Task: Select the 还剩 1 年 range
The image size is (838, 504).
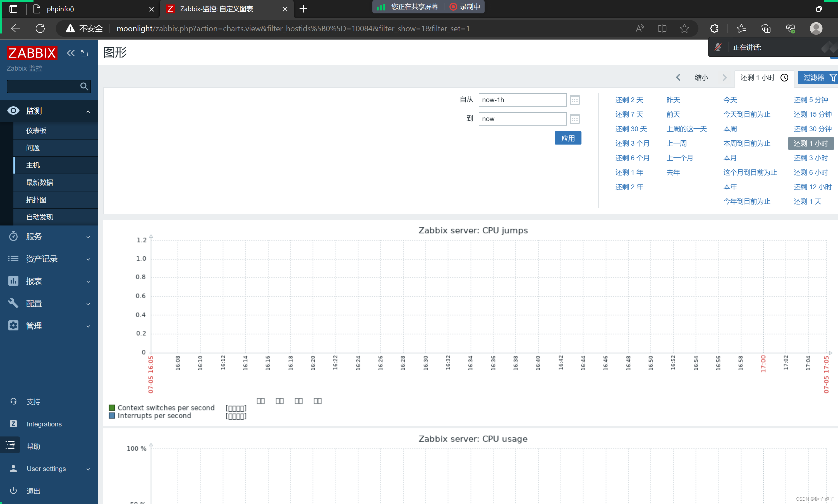Action: (629, 172)
